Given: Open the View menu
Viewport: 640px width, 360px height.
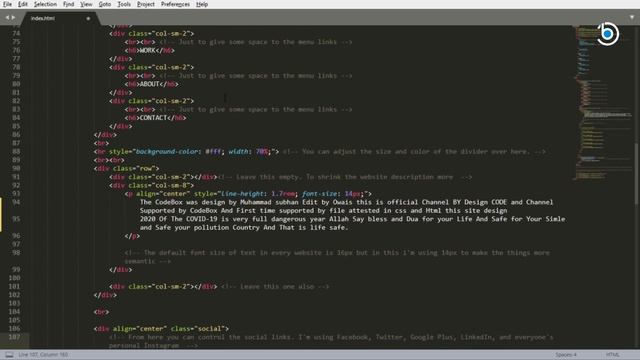Looking at the screenshot, I should pos(86,4).
